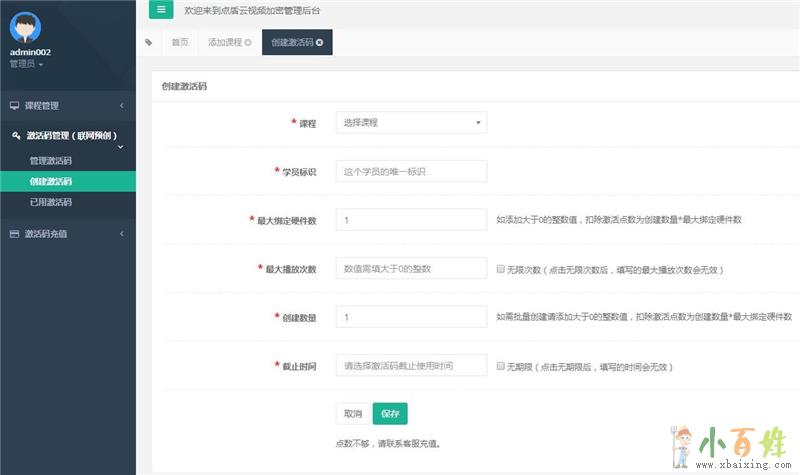Click the green hamburger menu toggle icon

pyautogui.click(x=161, y=9)
